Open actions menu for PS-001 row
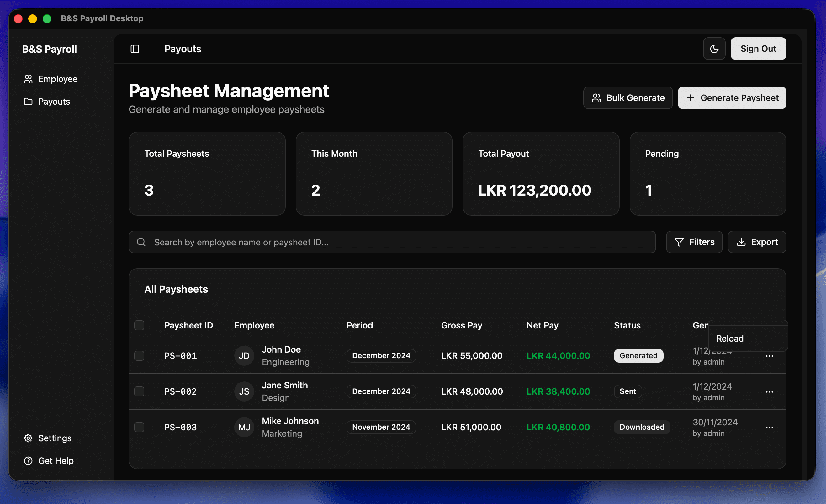 point(770,356)
